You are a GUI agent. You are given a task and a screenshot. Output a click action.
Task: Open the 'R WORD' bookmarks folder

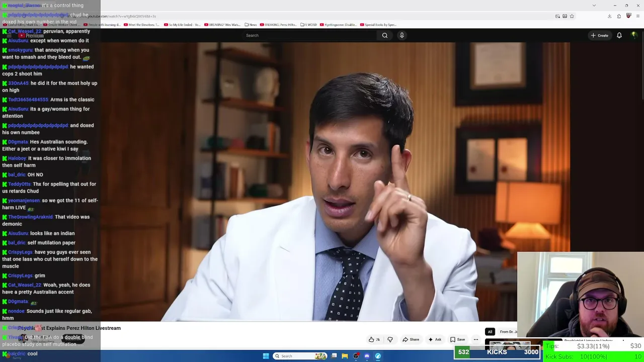tap(308, 25)
